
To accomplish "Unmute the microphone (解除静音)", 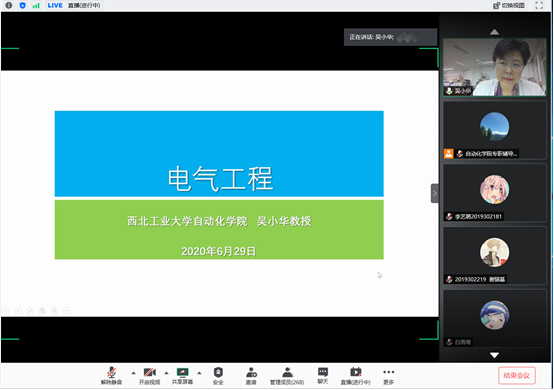I will coord(112,376).
